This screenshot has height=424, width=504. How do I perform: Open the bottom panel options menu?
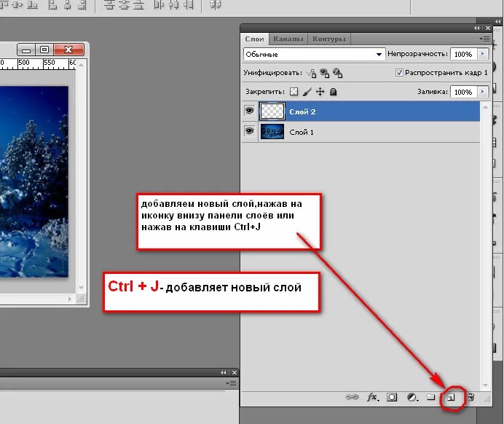point(231,383)
